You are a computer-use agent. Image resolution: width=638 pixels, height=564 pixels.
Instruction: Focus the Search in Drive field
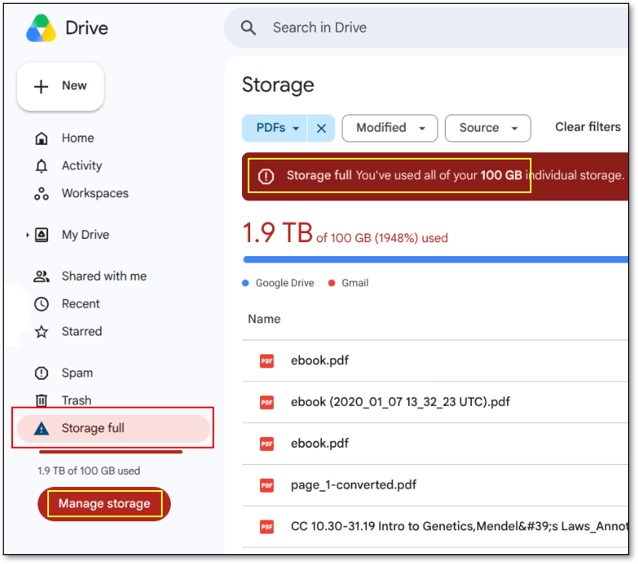pos(426,28)
